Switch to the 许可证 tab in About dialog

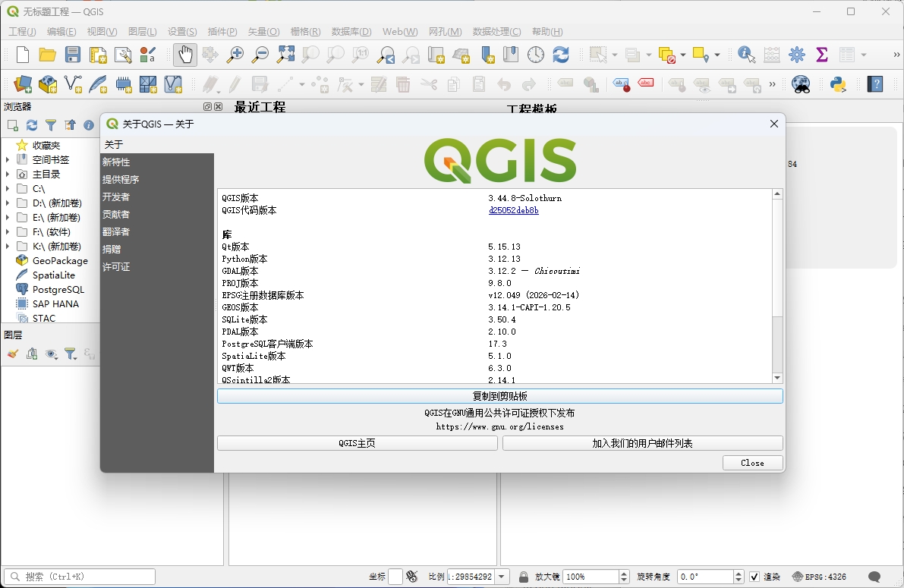(157, 267)
